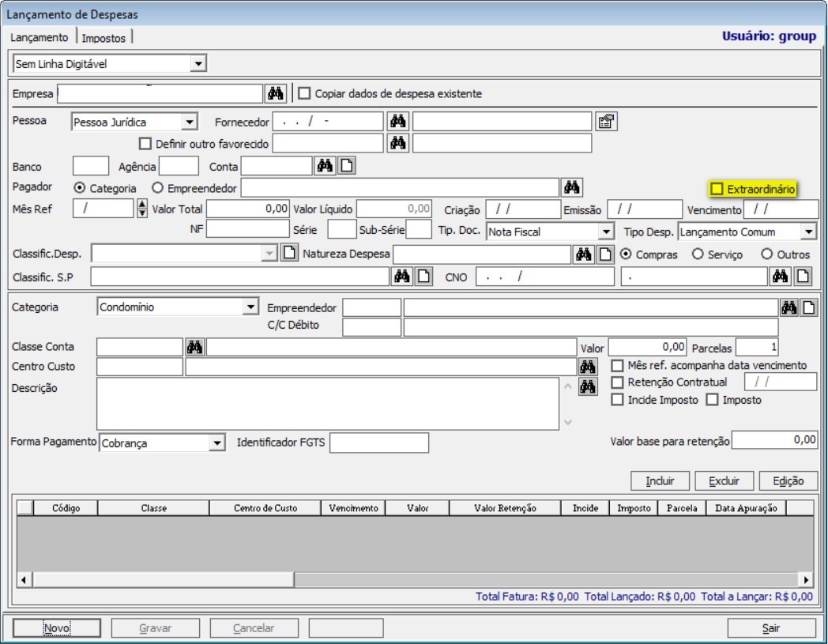The width and height of the screenshot is (828, 644).
Task: Open supplier details form icon beside Fornecedor
Action: click(x=606, y=122)
